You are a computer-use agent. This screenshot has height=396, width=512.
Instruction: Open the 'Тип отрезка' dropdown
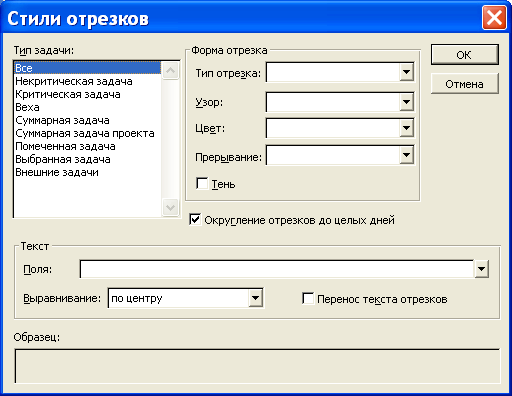coord(406,72)
